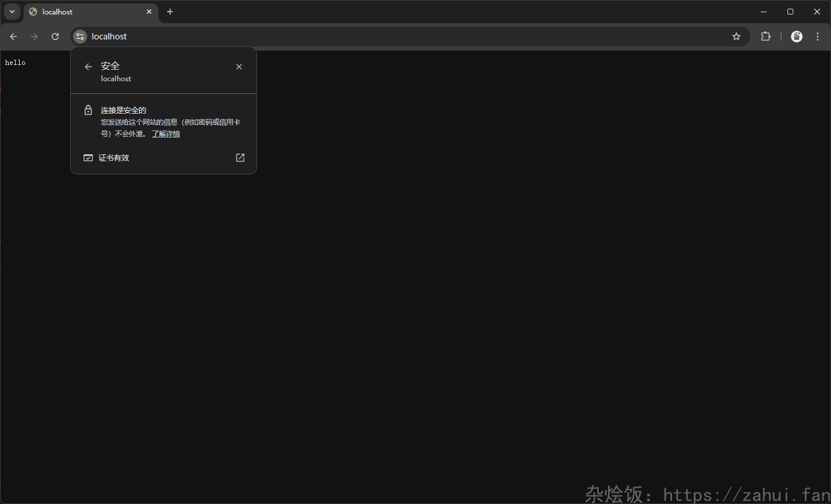Click the lock icon next to 连接是安全的
Image resolution: width=831 pixels, height=504 pixels.
tap(88, 110)
